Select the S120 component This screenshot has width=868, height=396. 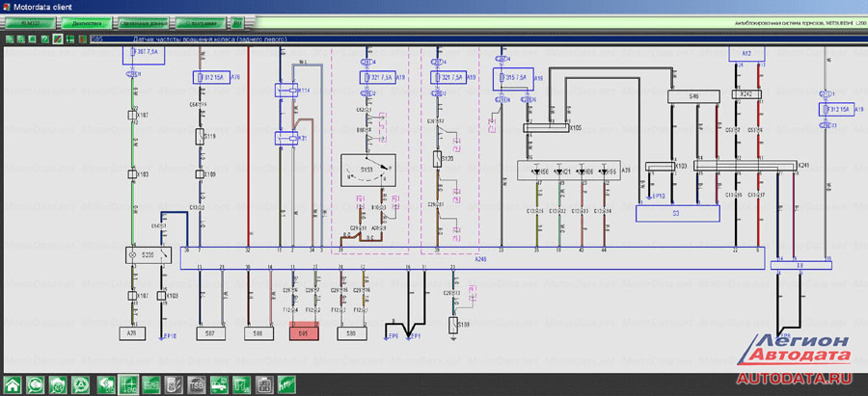pyautogui.click(x=437, y=160)
